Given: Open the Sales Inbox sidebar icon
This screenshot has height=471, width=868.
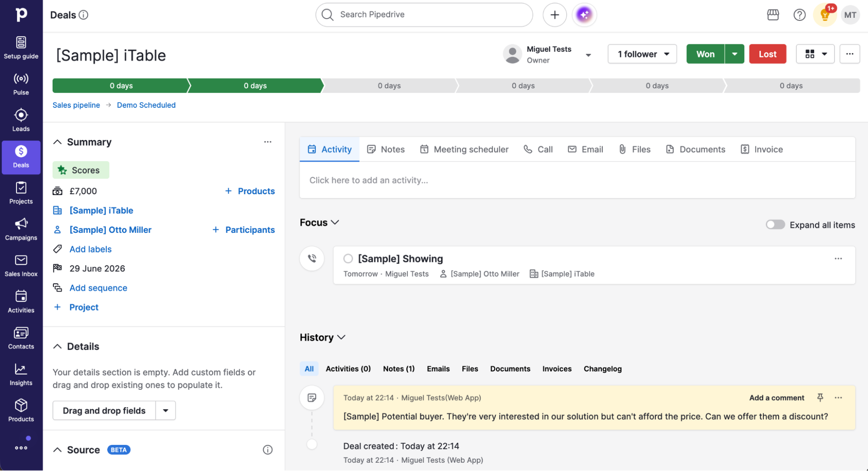Looking at the screenshot, I should pyautogui.click(x=21, y=265).
